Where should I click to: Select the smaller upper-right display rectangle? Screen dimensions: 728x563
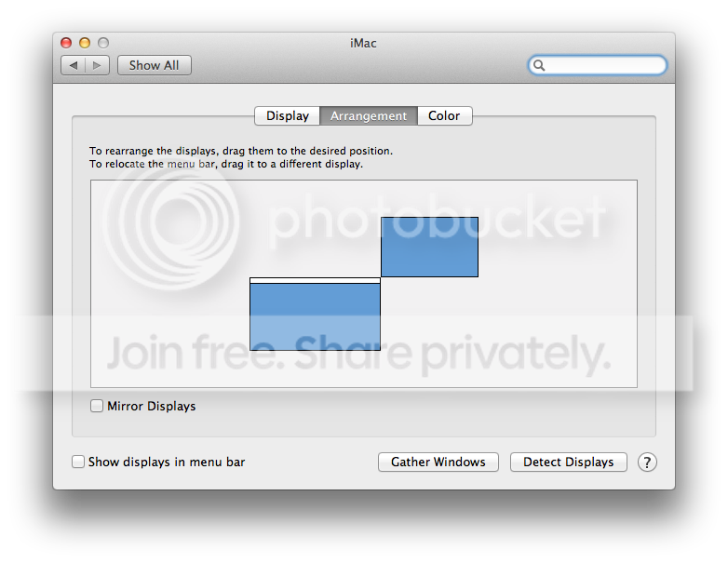[x=429, y=247]
